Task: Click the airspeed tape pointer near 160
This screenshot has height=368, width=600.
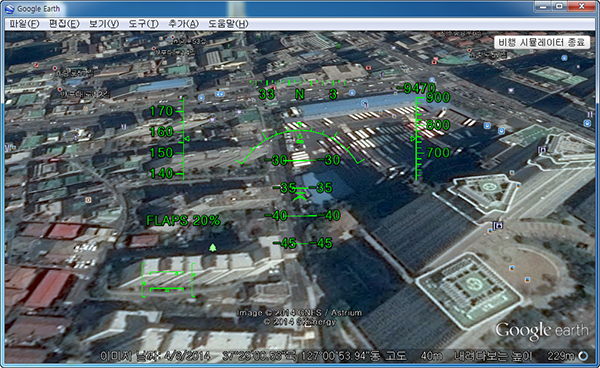Action: pos(187,139)
